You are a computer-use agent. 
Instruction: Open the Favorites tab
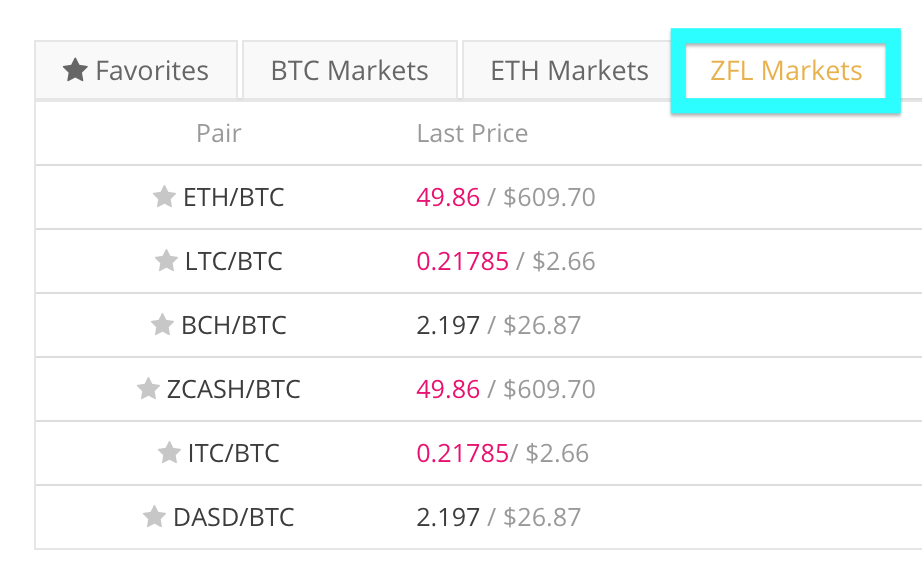136,71
